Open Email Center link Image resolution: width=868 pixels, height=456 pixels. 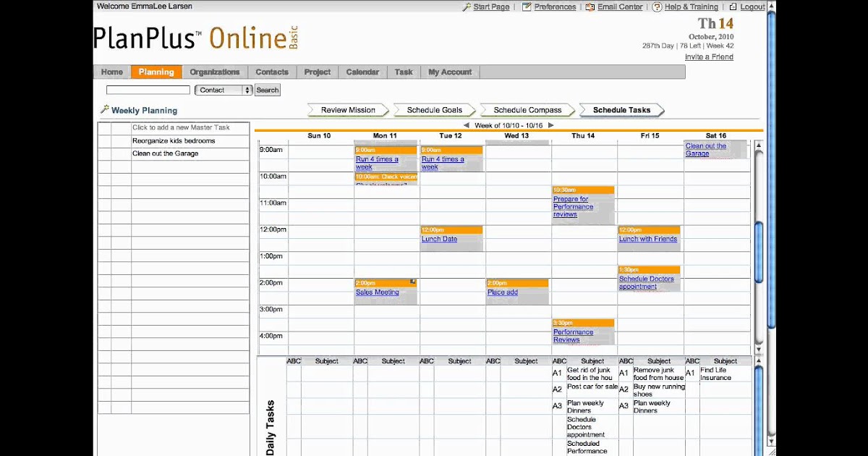click(621, 7)
